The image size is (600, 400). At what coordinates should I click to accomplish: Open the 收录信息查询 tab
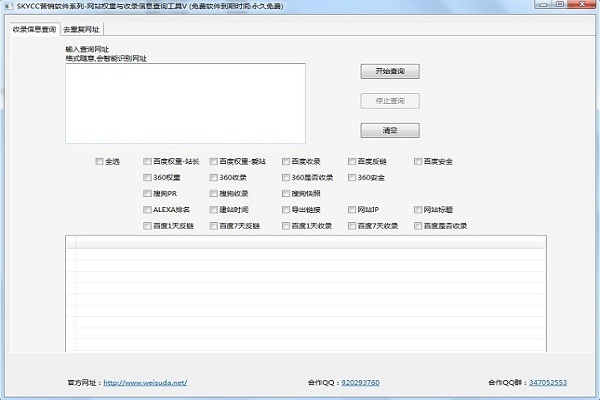tap(34, 29)
